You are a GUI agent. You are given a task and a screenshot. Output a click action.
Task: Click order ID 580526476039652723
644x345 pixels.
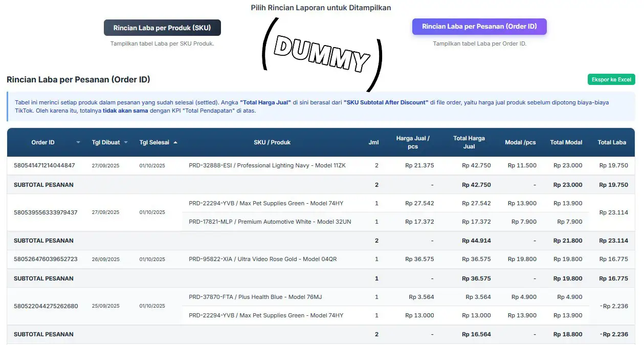pos(46,259)
